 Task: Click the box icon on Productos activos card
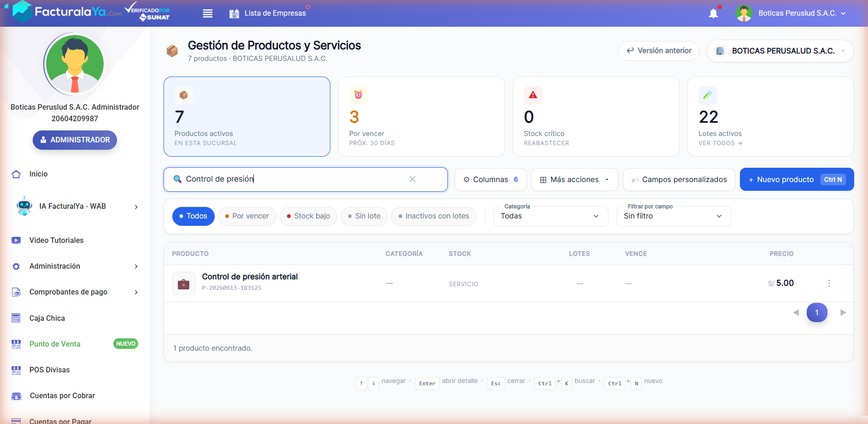(x=183, y=95)
